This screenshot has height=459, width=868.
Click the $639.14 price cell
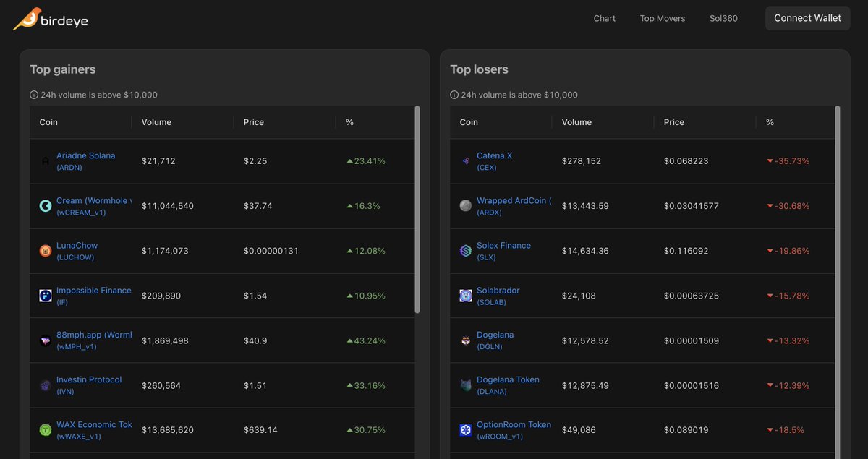260,430
